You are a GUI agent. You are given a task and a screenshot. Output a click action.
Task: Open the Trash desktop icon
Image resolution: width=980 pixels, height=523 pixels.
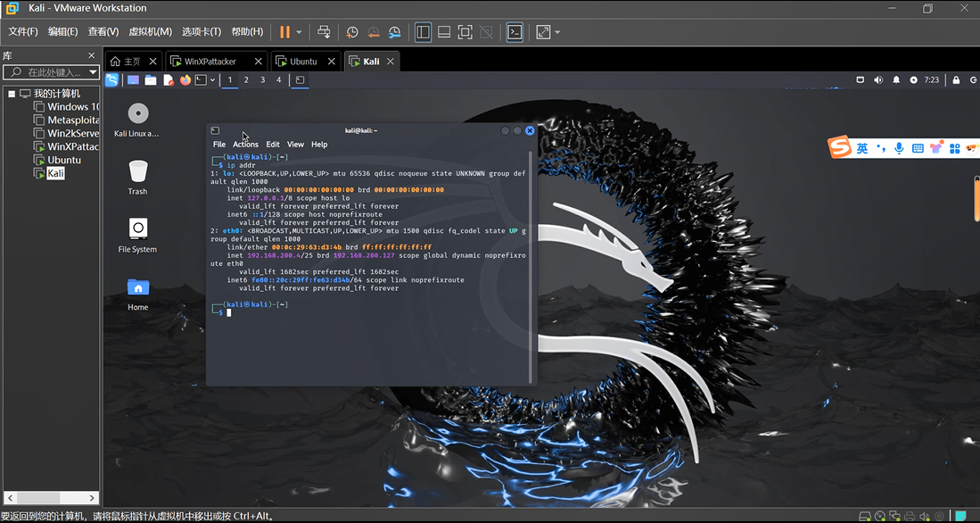[x=137, y=178]
